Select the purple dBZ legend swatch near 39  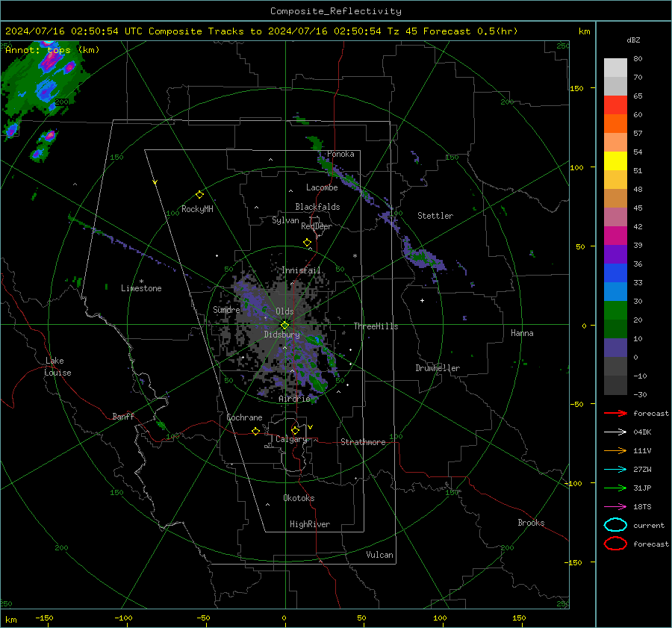[615, 254]
